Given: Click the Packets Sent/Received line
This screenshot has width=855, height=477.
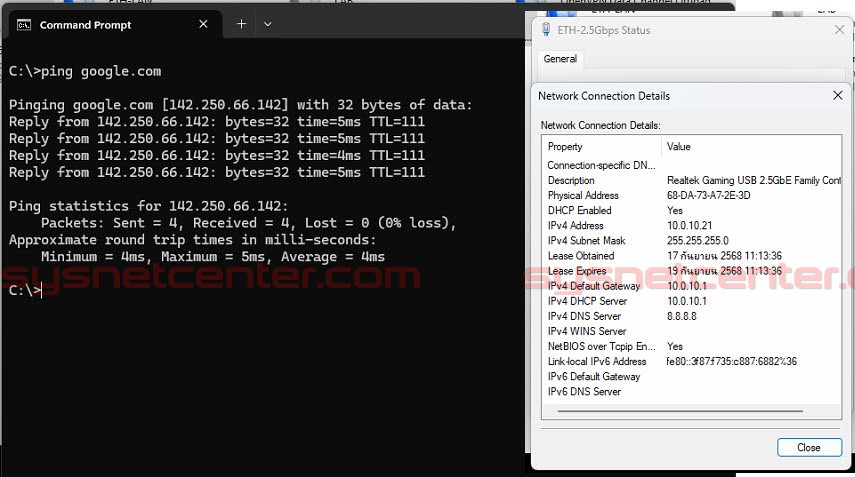Looking at the screenshot, I should [248, 223].
